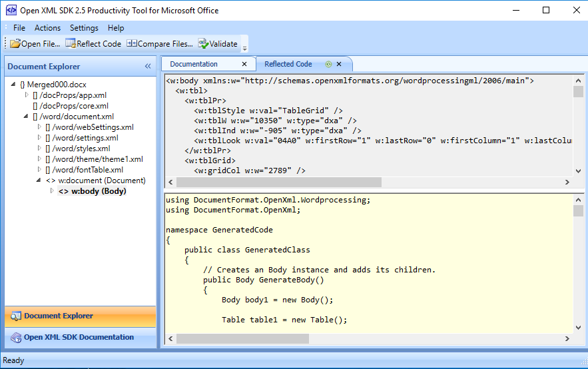Click the Reflect Code toolbar icon
The height and width of the screenshot is (369, 588).
pos(71,43)
